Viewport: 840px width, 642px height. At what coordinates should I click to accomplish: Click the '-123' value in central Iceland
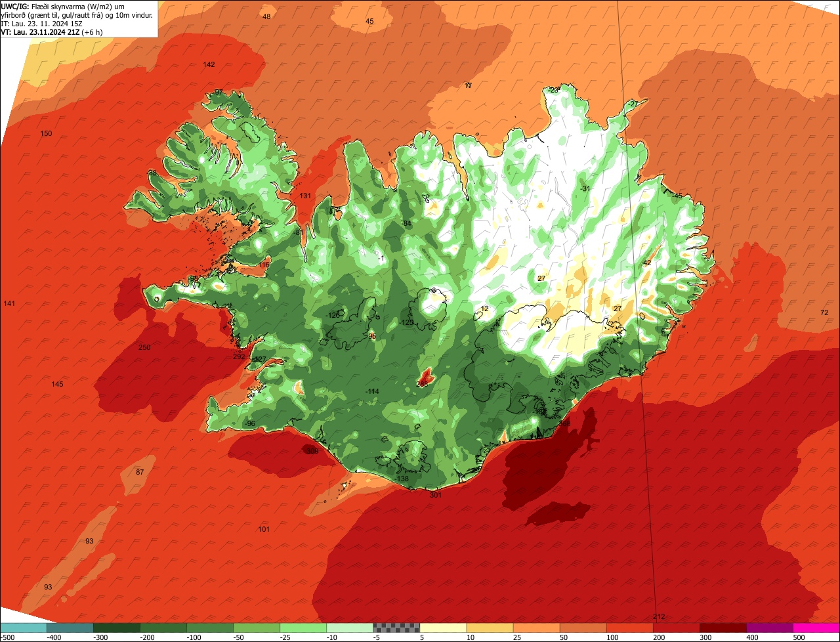(x=407, y=322)
